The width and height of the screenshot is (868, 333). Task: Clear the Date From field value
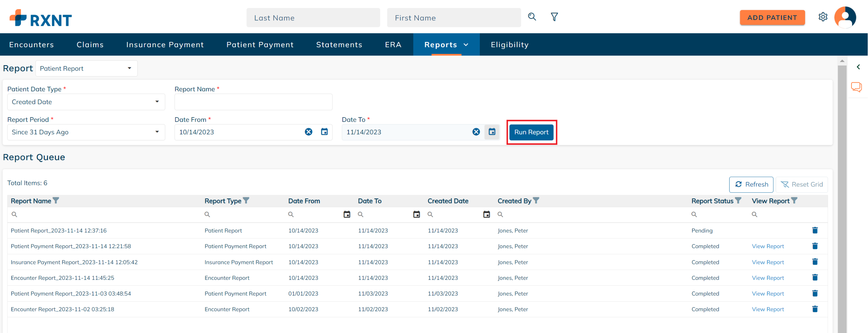click(x=308, y=132)
